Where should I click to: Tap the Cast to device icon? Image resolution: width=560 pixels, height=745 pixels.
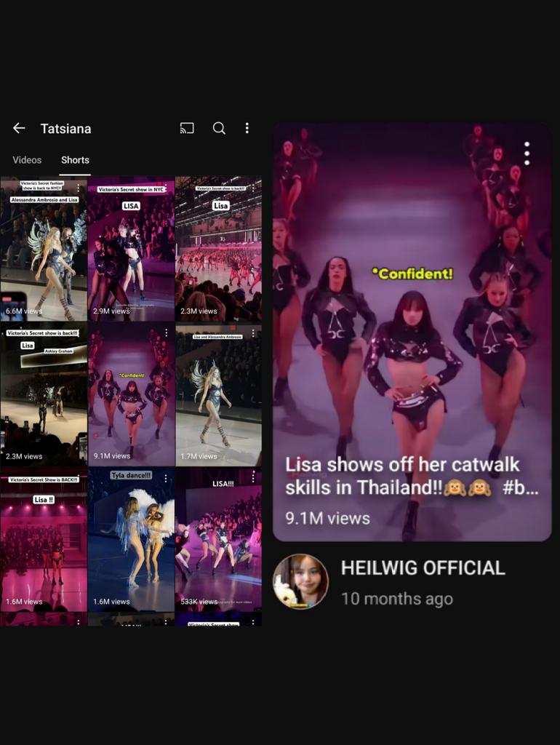click(187, 128)
